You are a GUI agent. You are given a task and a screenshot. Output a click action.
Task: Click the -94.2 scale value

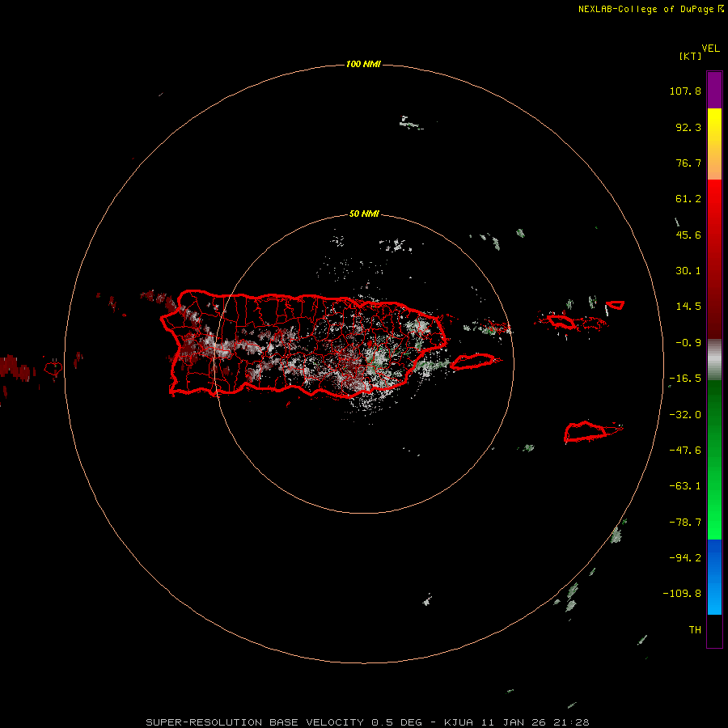click(685, 557)
